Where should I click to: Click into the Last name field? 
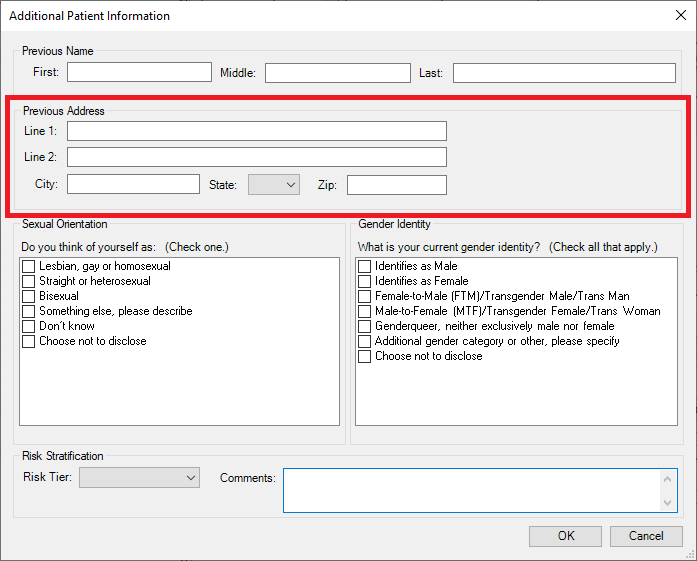tap(564, 73)
